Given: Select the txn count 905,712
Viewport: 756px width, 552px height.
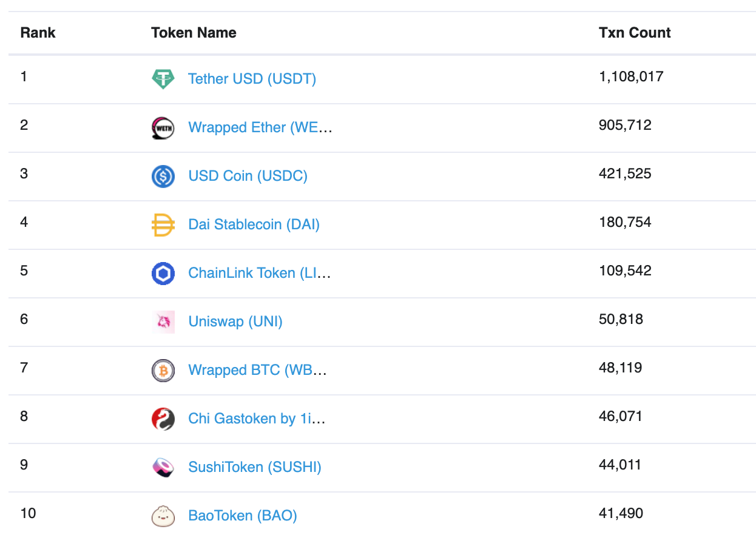Looking at the screenshot, I should point(625,126).
